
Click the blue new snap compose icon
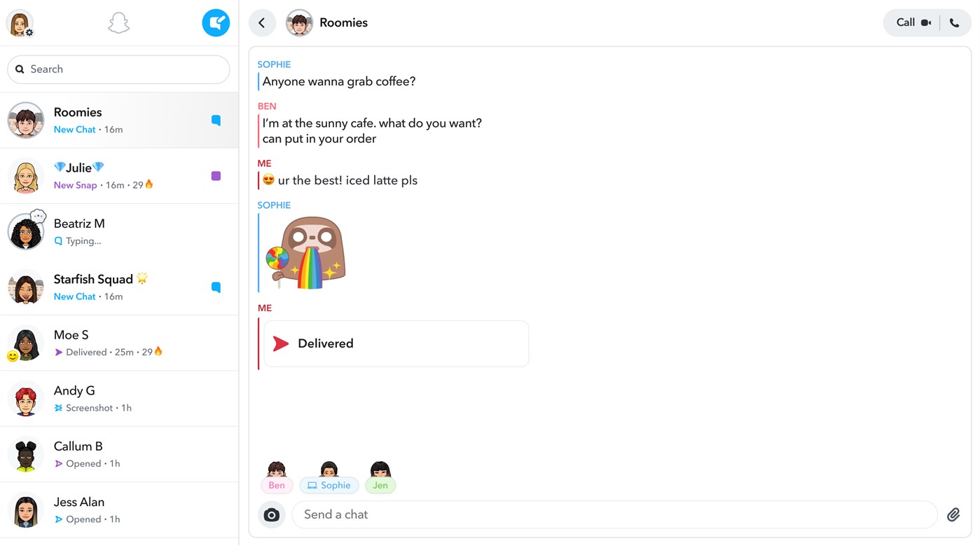coord(216,22)
